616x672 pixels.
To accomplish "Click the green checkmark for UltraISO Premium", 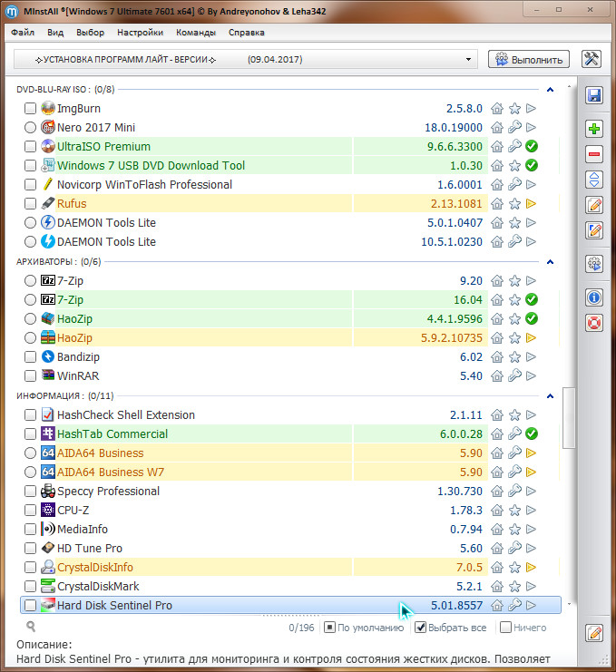I will pos(532,146).
